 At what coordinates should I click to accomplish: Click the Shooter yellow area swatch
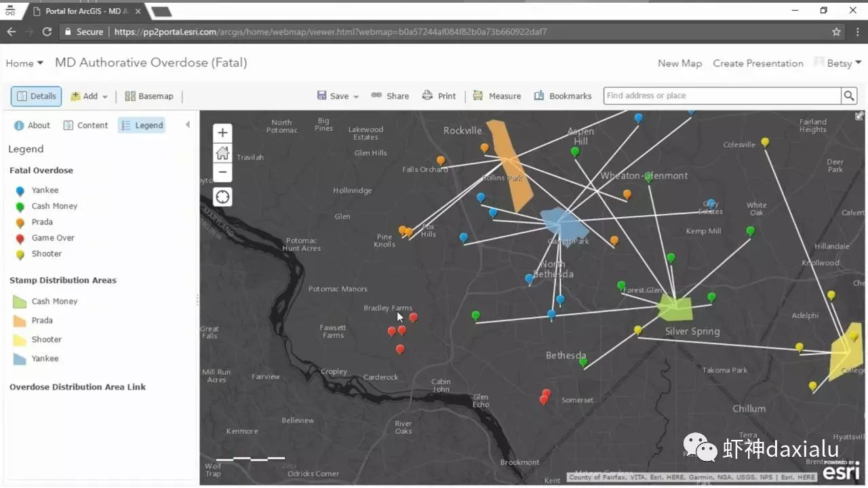click(x=19, y=340)
